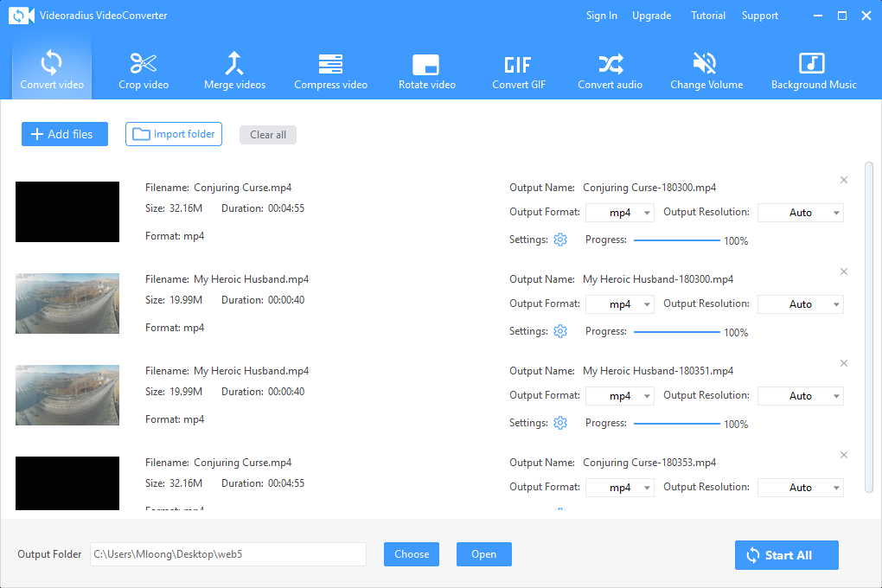The width and height of the screenshot is (882, 588).
Task: Click the Add files button
Action: click(x=64, y=134)
